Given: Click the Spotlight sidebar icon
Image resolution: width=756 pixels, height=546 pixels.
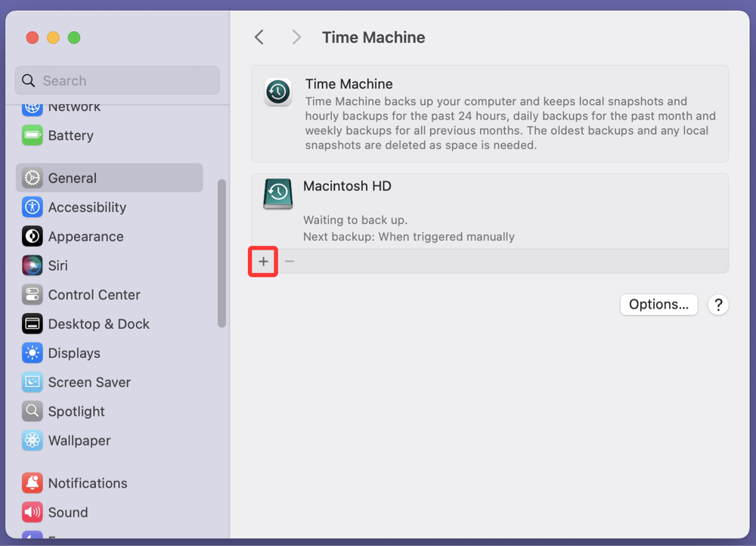Looking at the screenshot, I should (x=33, y=411).
